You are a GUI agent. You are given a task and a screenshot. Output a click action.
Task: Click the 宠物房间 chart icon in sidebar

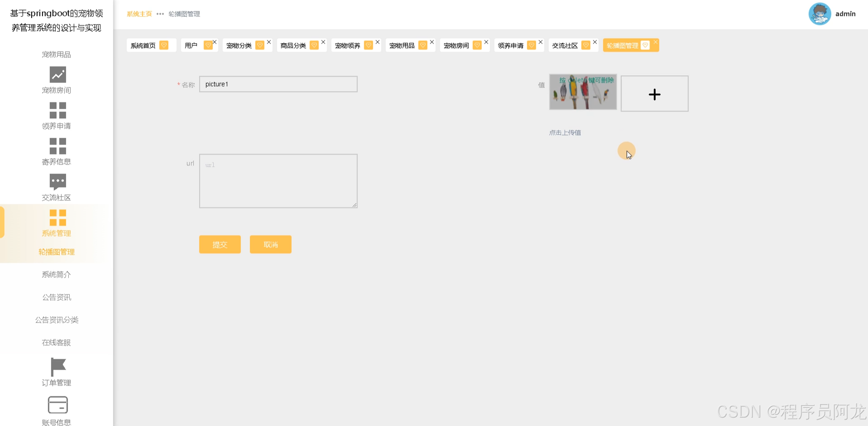[58, 75]
